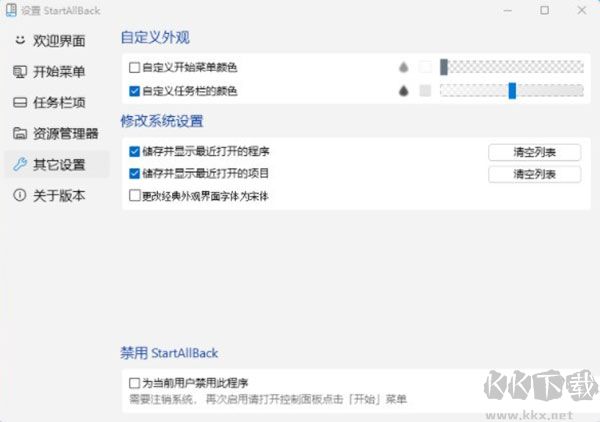This screenshot has width=600, height=422.
Task: Enable 更改经典外观界面字体为宋体 checkbox
Action: coord(135,196)
